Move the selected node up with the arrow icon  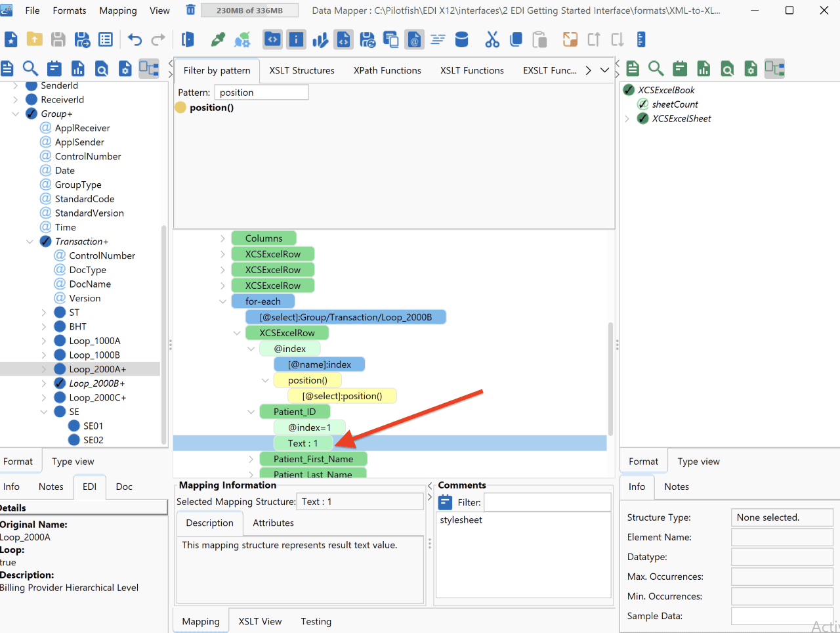[594, 39]
